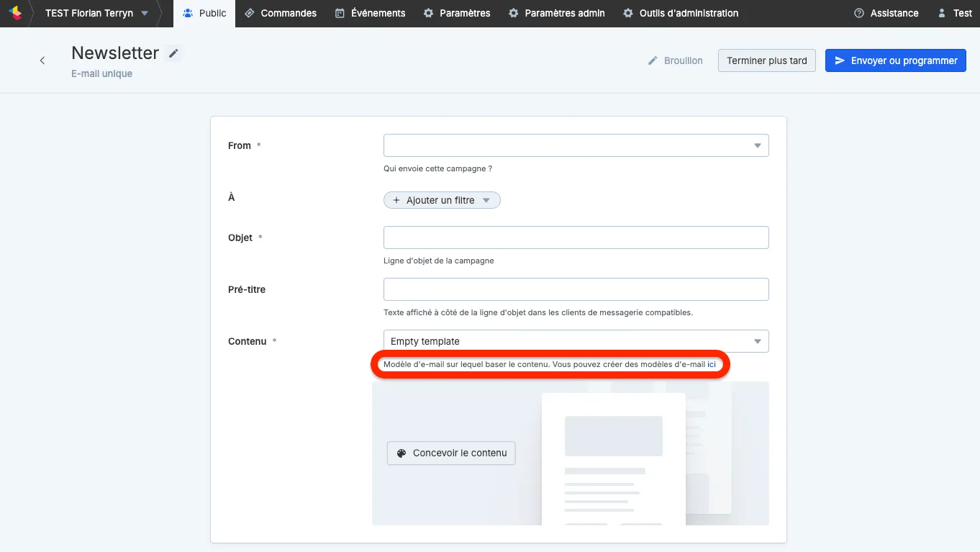Click the 'E-mail unique' subtitle text

click(x=101, y=73)
